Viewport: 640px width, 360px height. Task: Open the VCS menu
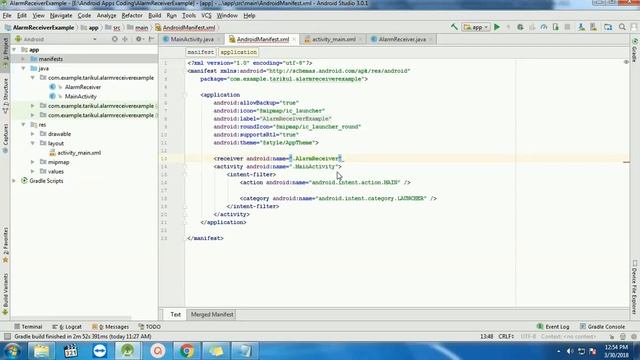coord(206,16)
